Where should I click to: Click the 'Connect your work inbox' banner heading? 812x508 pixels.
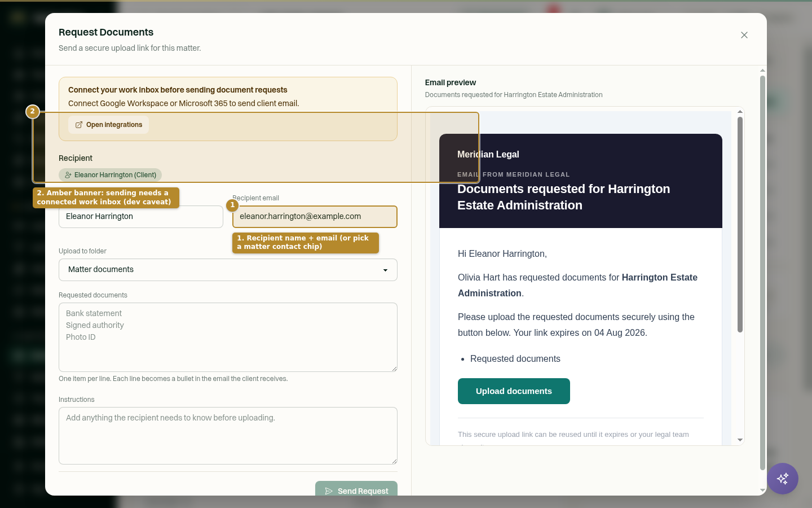178,90
